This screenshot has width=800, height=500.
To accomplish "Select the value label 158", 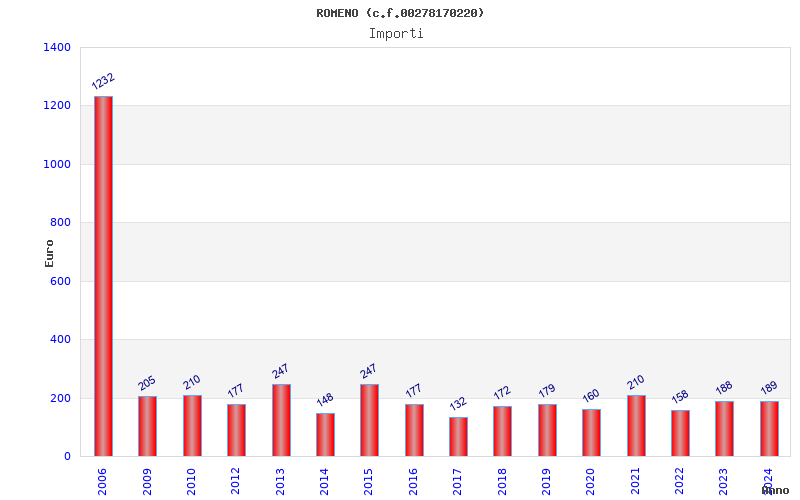I will 680,396.
